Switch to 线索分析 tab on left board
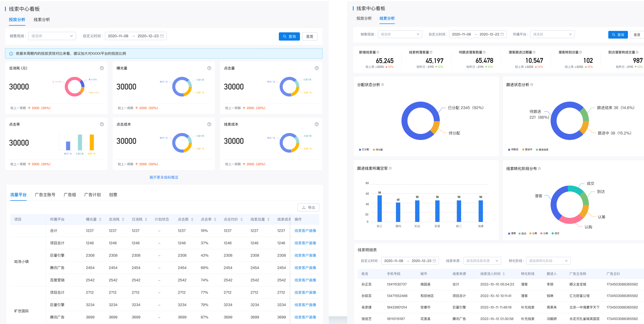The image size is (644, 324). (42, 20)
